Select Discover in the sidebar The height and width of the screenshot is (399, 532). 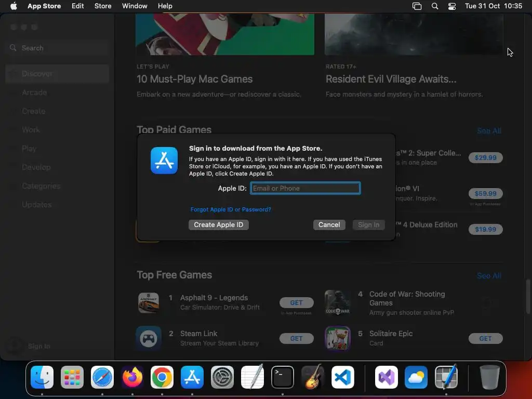57,74
